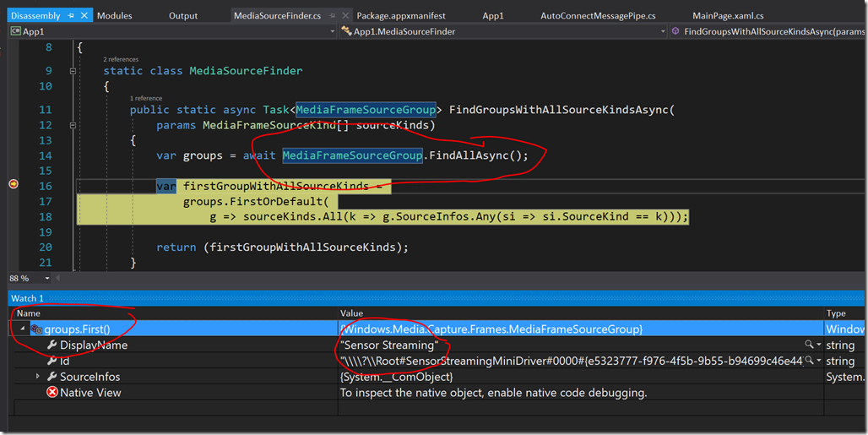The image size is (868, 435).
Task: Open the Modules tab
Action: click(x=115, y=15)
